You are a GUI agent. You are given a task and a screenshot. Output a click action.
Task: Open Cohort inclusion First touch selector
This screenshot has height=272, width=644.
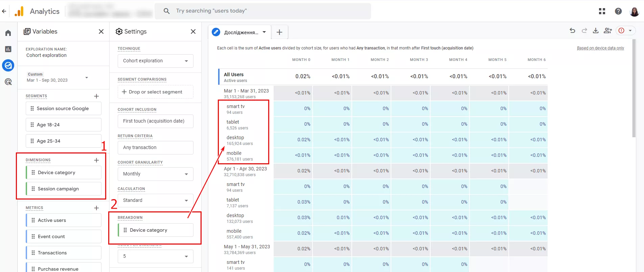[156, 121]
